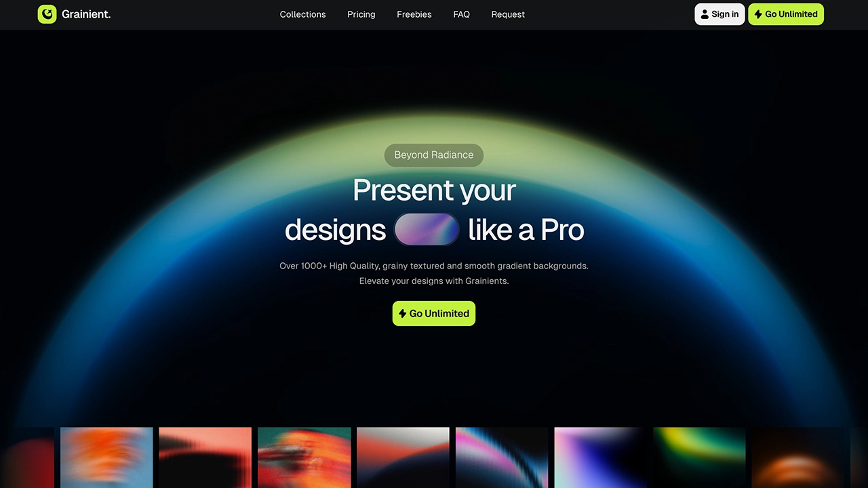Open the FAQ link
Screen dimensions: 868x488
pyautogui.click(x=461, y=14)
